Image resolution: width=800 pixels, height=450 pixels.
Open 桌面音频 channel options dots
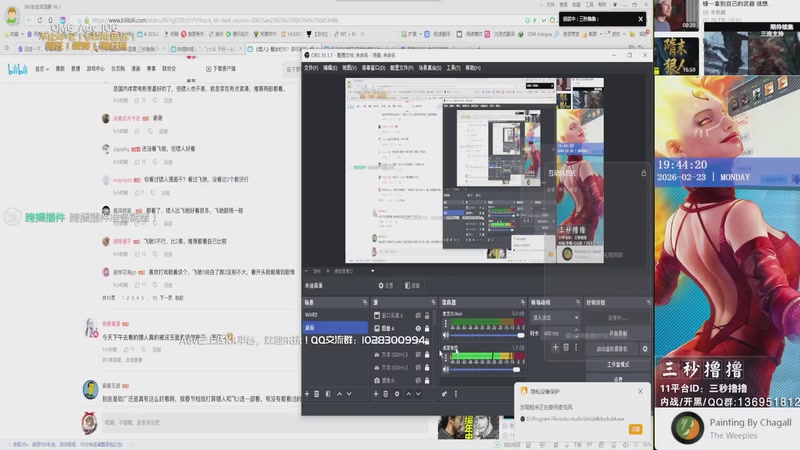tap(445, 358)
